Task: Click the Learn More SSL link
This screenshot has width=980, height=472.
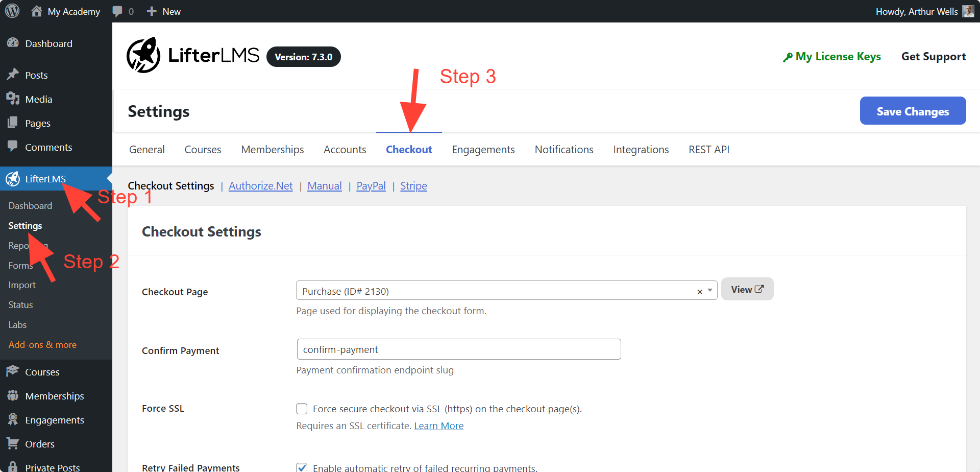Action: click(439, 426)
